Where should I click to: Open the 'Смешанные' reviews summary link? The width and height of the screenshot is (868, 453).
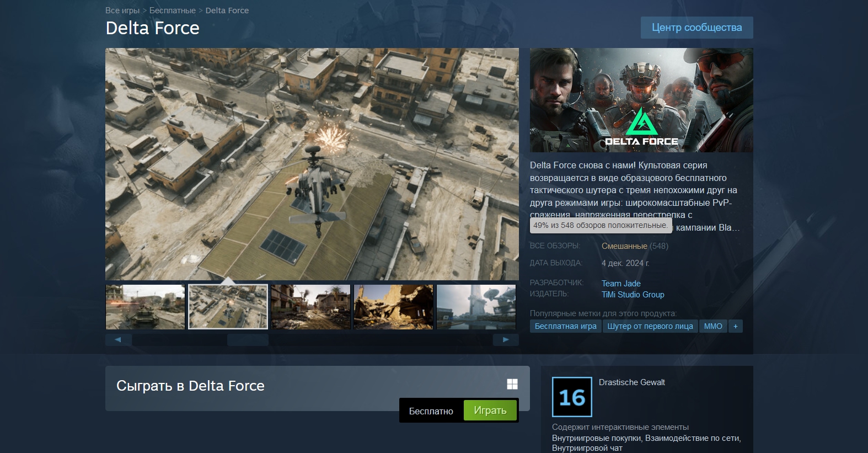[x=624, y=246]
